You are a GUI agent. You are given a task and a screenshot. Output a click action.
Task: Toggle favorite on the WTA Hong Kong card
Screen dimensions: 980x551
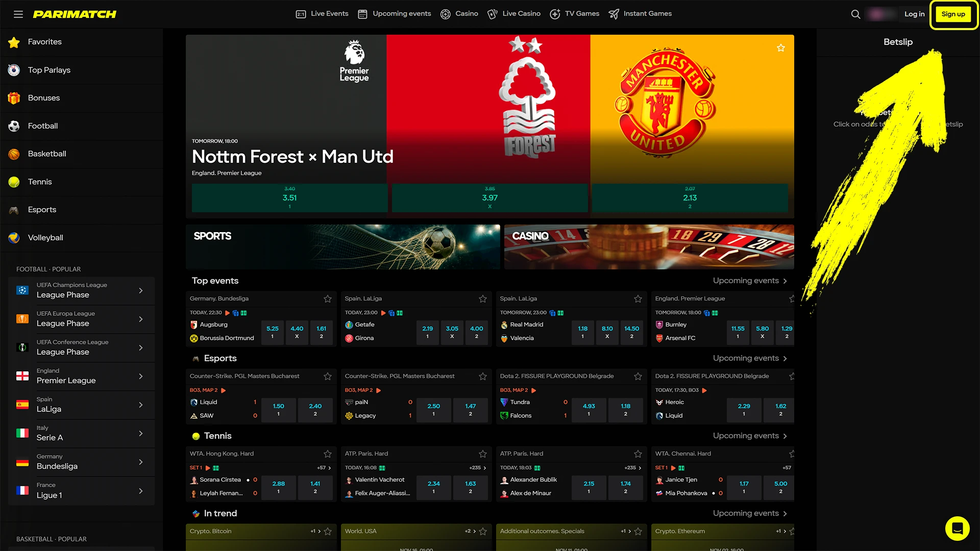coord(328,454)
